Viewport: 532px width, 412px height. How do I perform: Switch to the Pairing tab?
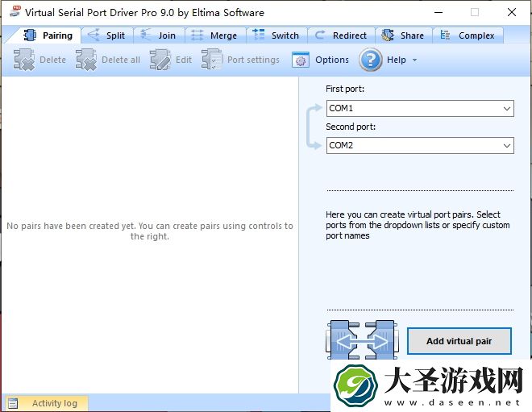click(48, 35)
